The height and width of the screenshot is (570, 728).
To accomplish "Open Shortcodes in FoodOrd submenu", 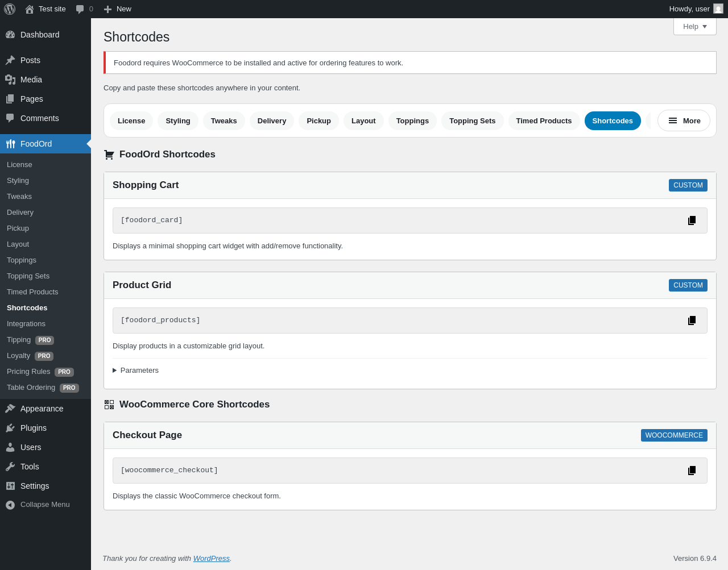I will pos(45,308).
